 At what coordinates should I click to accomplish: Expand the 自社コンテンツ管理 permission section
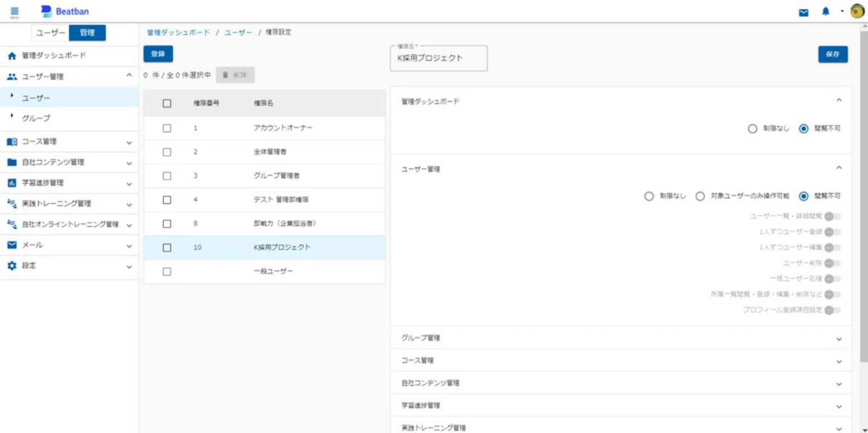(x=621, y=383)
